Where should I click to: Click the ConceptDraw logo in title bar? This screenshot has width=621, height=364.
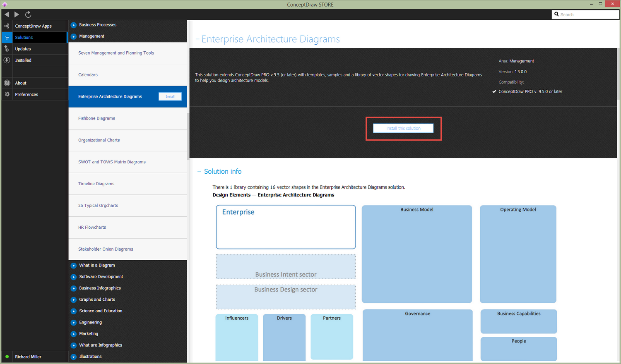pos(4,5)
